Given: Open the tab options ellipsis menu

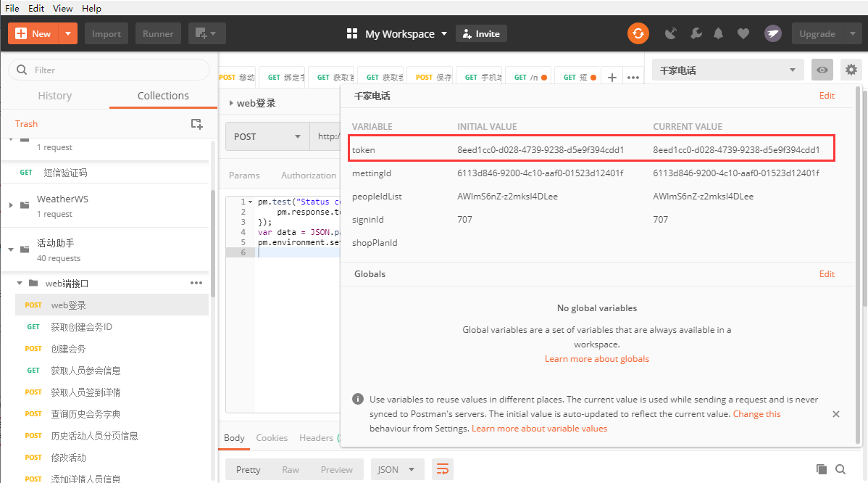Looking at the screenshot, I should [633, 77].
